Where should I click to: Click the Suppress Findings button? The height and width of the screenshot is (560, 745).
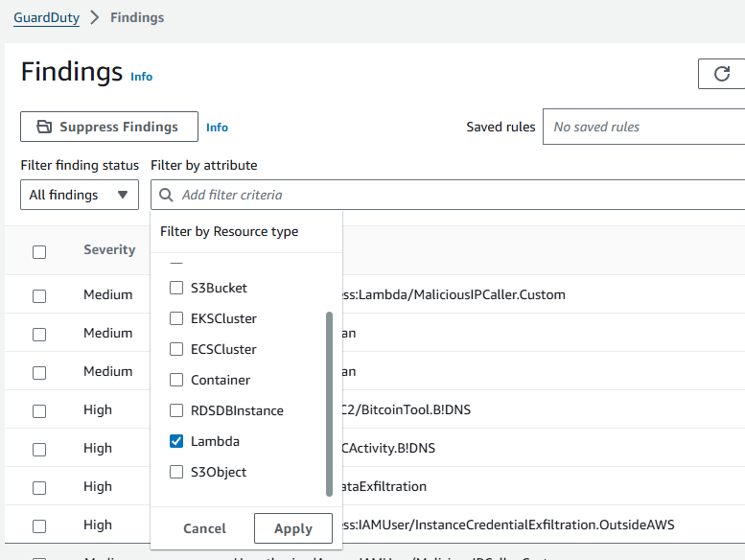tap(109, 127)
